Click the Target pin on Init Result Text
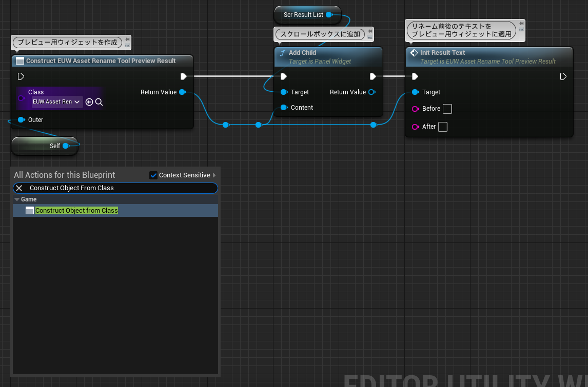This screenshot has width=588, height=387. [415, 92]
